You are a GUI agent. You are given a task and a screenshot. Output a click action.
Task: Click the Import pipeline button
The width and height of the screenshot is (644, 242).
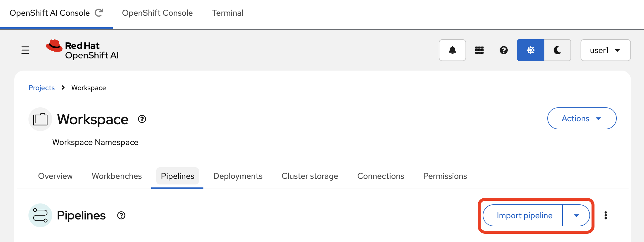click(x=525, y=215)
